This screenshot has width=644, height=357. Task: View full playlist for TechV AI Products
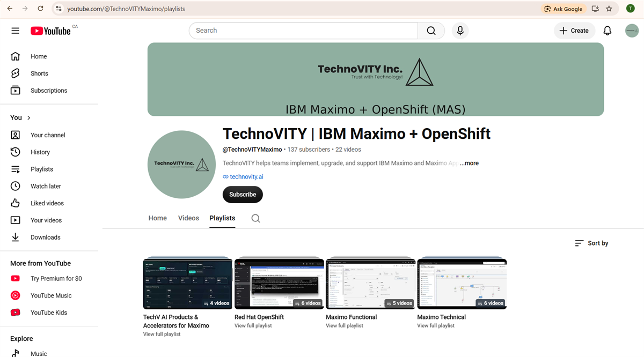click(162, 334)
